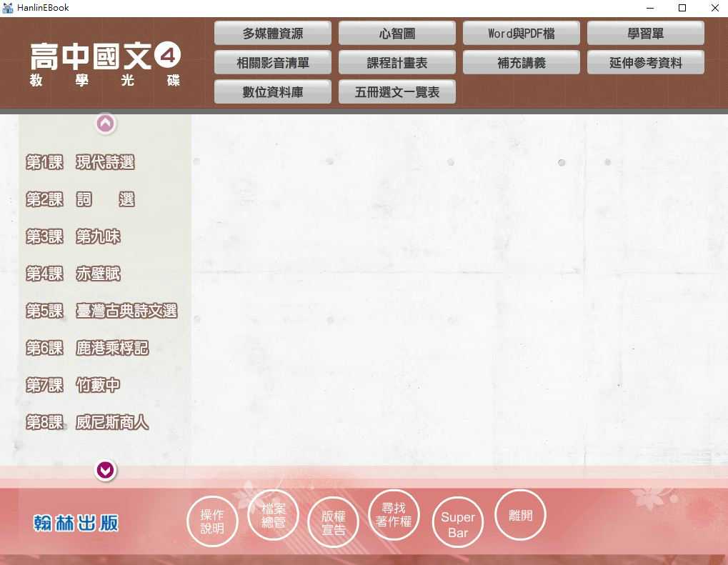Viewport: 728px width, 565px height.
Task: Click the up arrow above the lesson list
Action: tap(106, 124)
